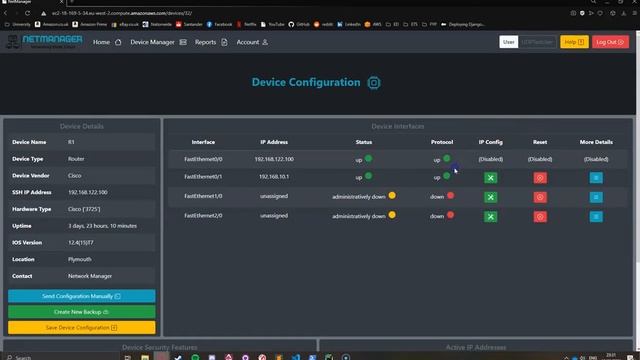Screen dimensions: 640x360
Task: Open the Amazon Prime bookmark
Action: tap(89, 24)
